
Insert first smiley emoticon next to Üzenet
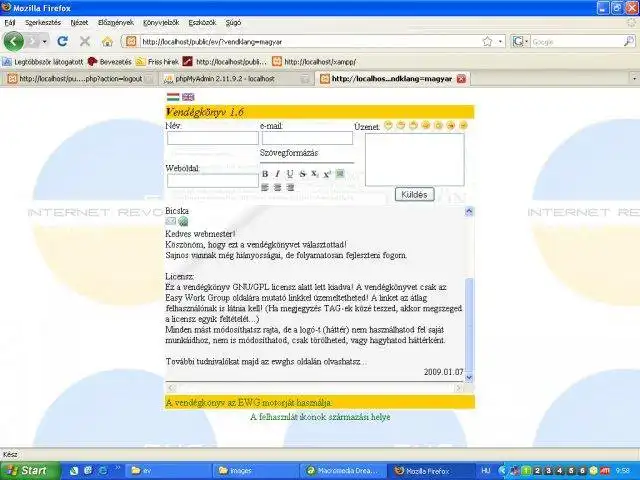pos(388,125)
